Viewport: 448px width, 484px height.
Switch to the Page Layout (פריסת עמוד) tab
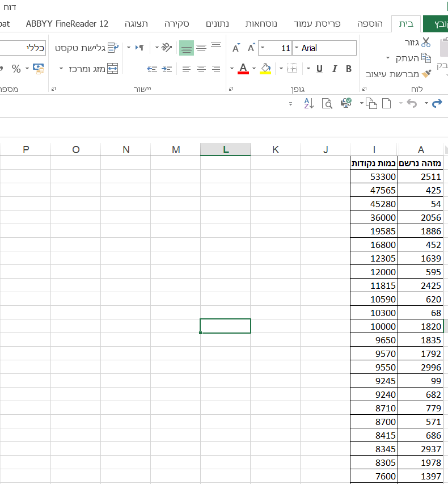[317, 24]
